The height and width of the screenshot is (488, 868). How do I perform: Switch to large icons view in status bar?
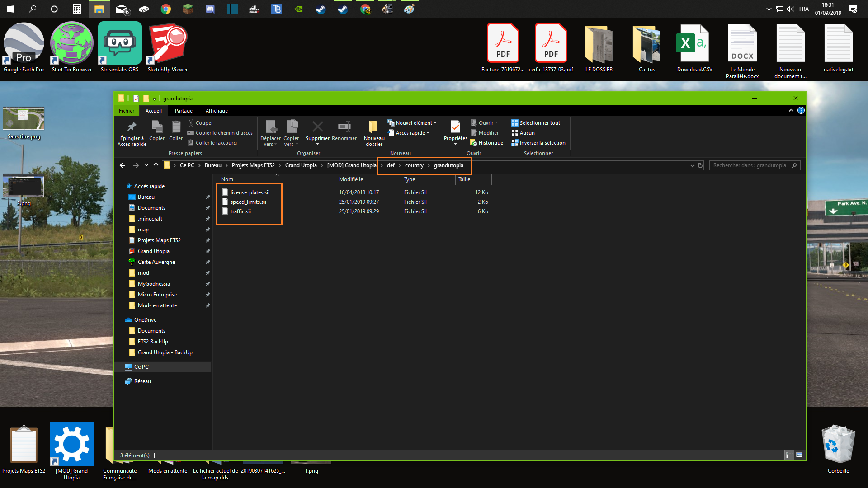click(x=799, y=455)
